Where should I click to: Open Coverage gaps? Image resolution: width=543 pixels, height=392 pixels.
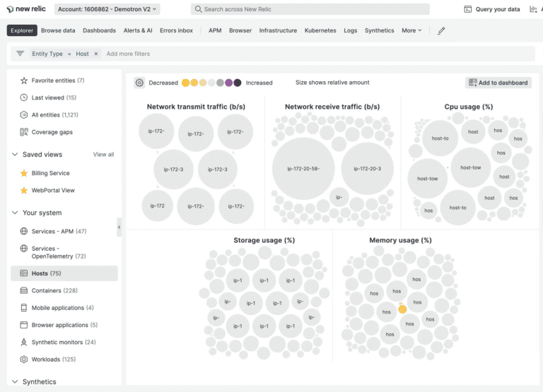pyautogui.click(x=52, y=132)
